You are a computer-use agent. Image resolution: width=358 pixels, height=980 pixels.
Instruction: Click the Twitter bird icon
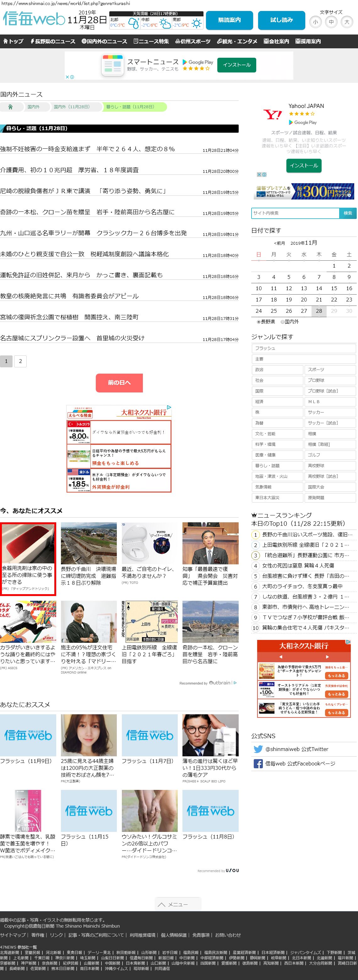(x=258, y=749)
